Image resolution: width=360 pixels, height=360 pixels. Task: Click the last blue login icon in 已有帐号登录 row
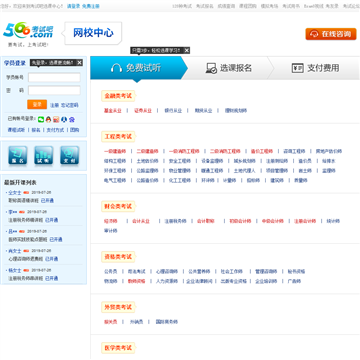click(x=72, y=119)
